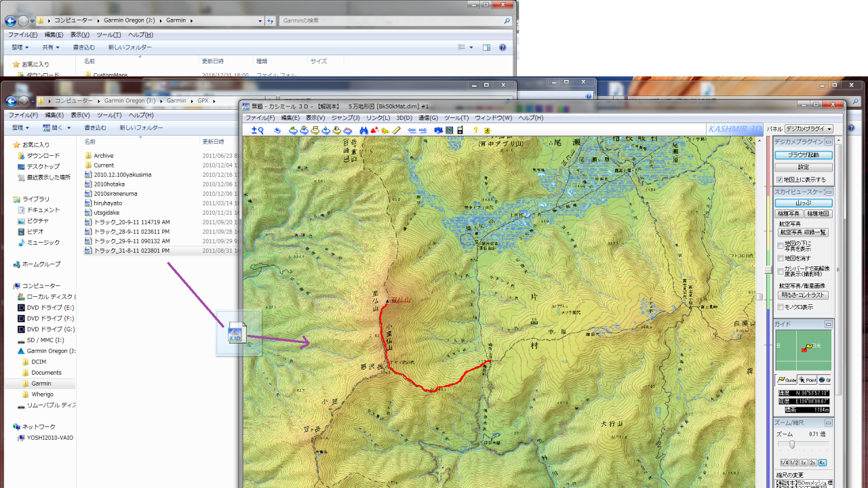Click the Guide flag tab in guide panel

point(787,380)
